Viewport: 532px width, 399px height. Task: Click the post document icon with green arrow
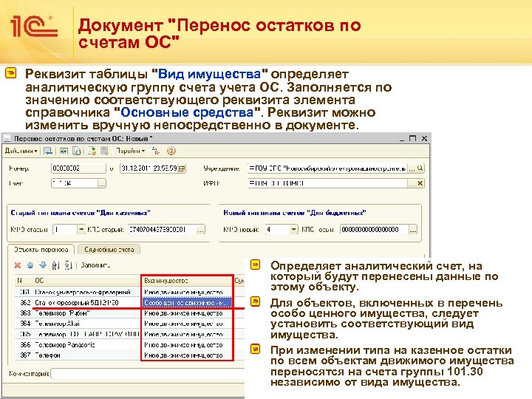pyautogui.click(x=92, y=151)
